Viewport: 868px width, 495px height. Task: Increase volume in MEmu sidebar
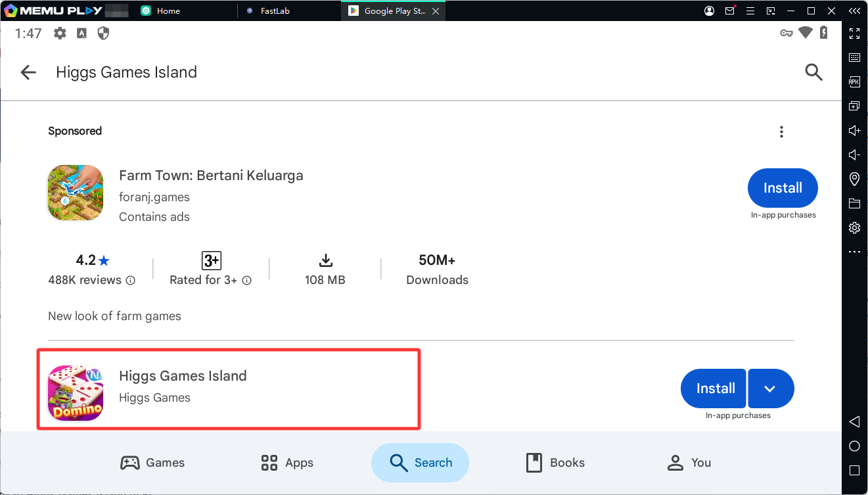click(x=854, y=131)
